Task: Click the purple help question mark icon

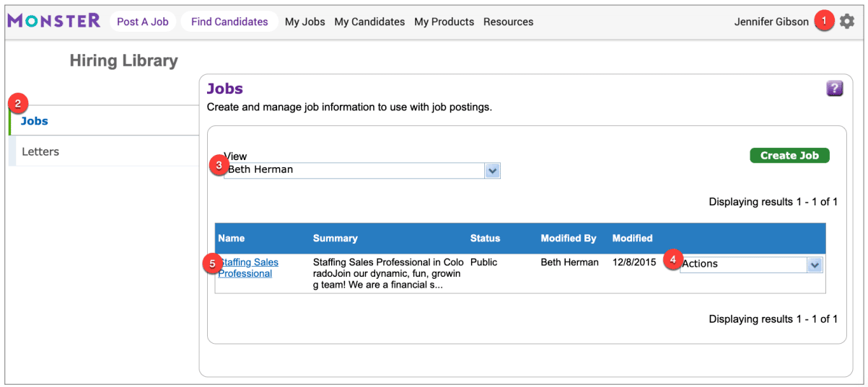Action: (x=834, y=89)
